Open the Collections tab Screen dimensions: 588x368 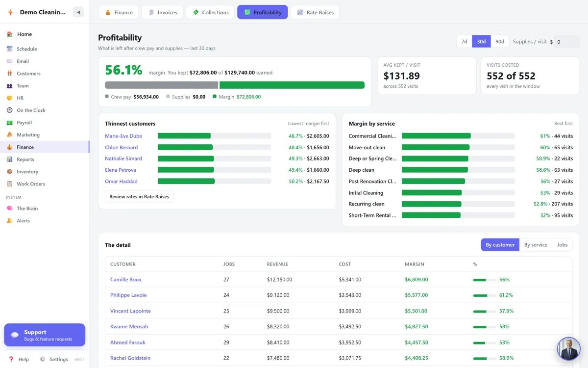(x=210, y=12)
